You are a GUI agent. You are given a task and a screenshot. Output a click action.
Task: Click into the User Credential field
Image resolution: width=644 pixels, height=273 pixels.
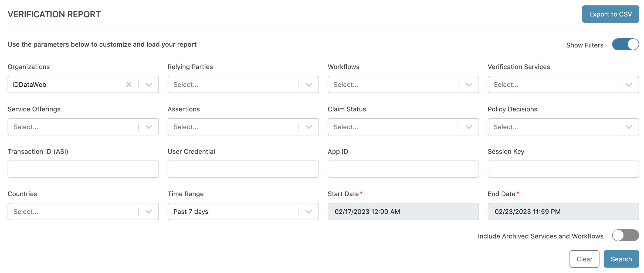(x=243, y=169)
